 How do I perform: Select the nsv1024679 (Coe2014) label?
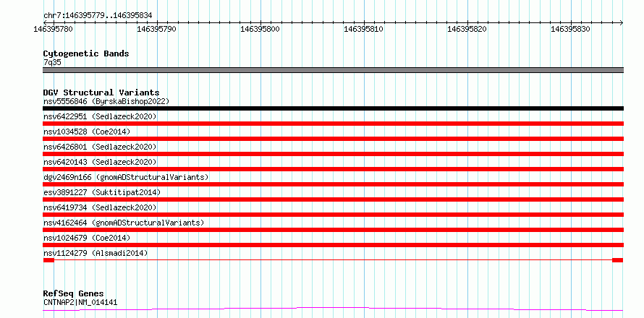click(x=87, y=238)
